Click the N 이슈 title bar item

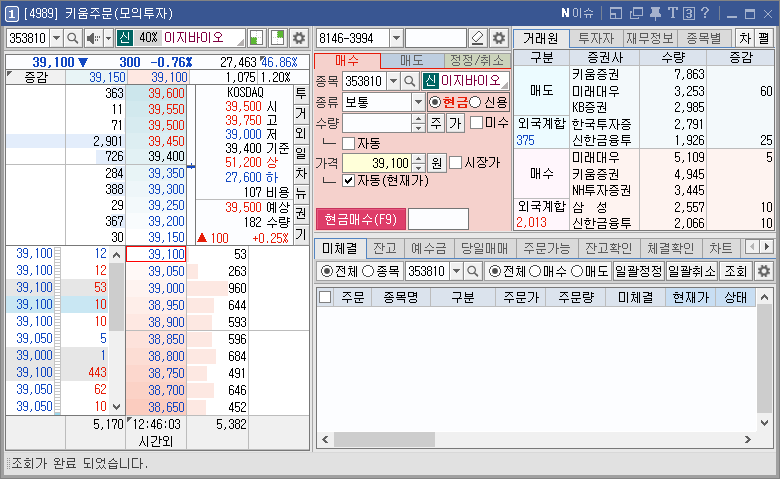click(x=577, y=13)
